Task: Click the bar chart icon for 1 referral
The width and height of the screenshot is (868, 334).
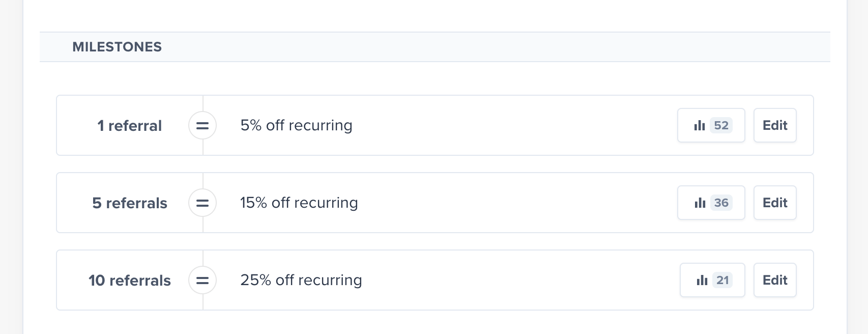Action: tap(700, 125)
